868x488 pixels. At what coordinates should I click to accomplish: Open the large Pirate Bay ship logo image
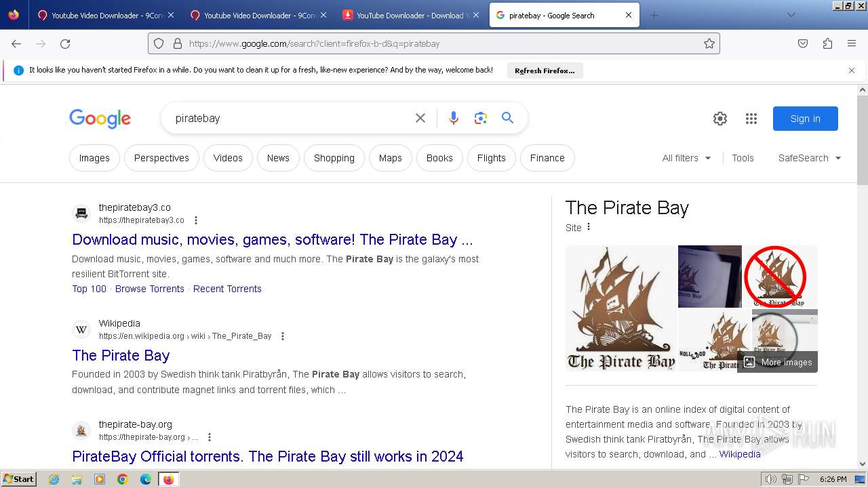click(621, 308)
